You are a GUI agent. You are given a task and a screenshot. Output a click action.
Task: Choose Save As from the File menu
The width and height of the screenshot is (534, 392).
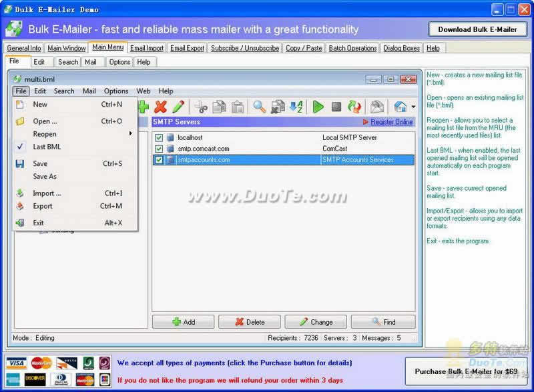click(x=75, y=176)
